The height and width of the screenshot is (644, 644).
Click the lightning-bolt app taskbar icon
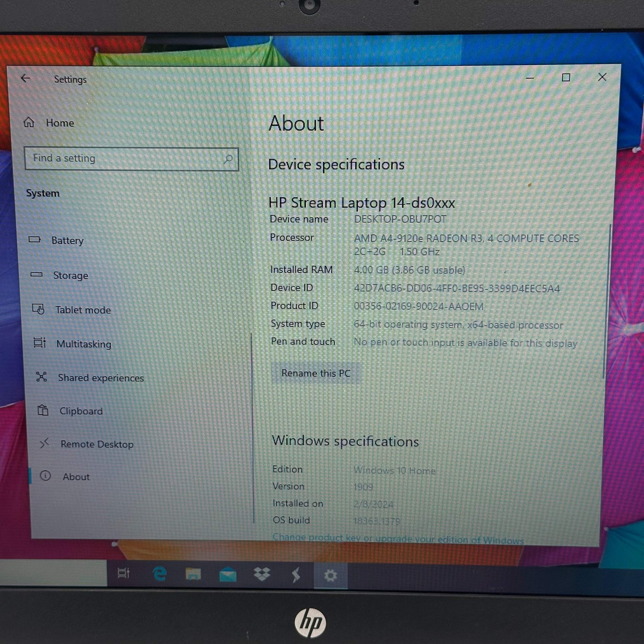tap(296, 575)
